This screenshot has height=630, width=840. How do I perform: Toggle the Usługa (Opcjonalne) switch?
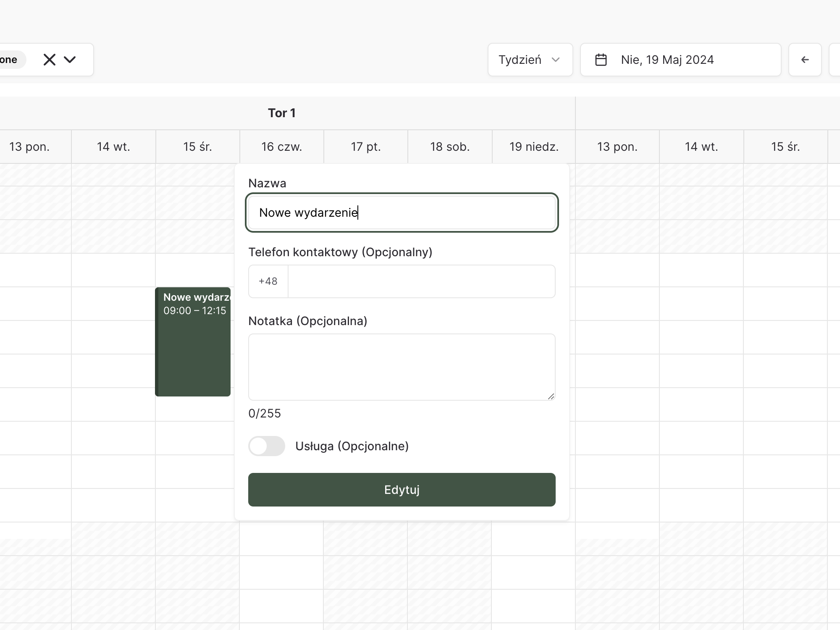pyautogui.click(x=267, y=446)
